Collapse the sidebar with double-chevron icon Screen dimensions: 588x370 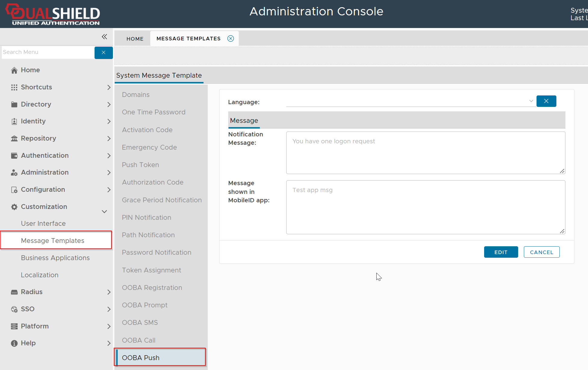click(104, 37)
